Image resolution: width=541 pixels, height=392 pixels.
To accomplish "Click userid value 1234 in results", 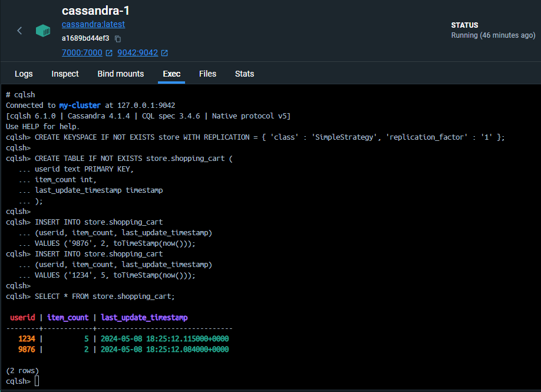I will [27, 339].
